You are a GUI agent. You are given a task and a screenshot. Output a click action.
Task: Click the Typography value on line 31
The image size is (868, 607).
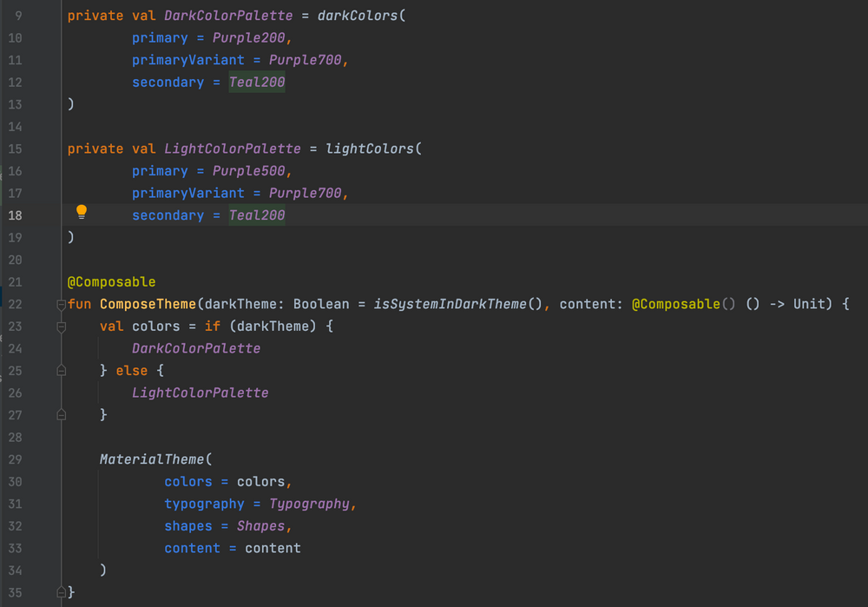[x=309, y=504]
